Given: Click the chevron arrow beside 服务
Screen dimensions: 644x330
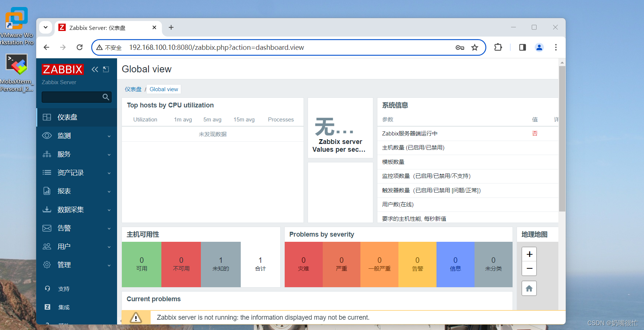Looking at the screenshot, I should pyautogui.click(x=109, y=155).
